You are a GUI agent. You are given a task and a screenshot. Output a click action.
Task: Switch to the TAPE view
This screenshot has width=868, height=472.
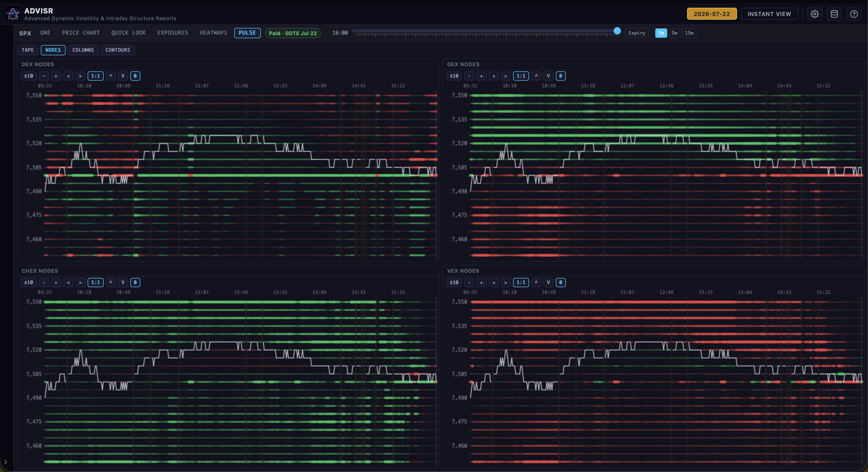28,50
